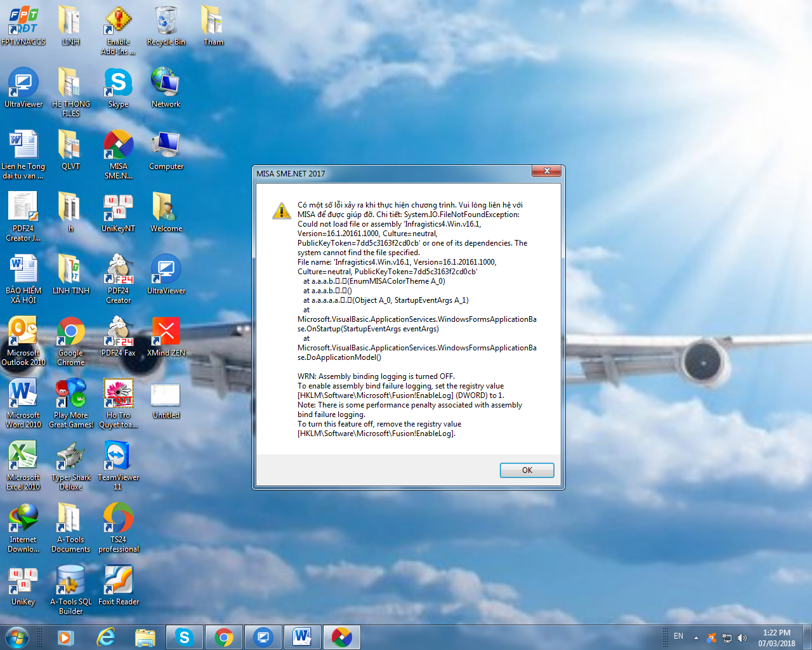Launch TS24 professional shortcut
Viewport: 812px width, 650px height.
[118, 527]
